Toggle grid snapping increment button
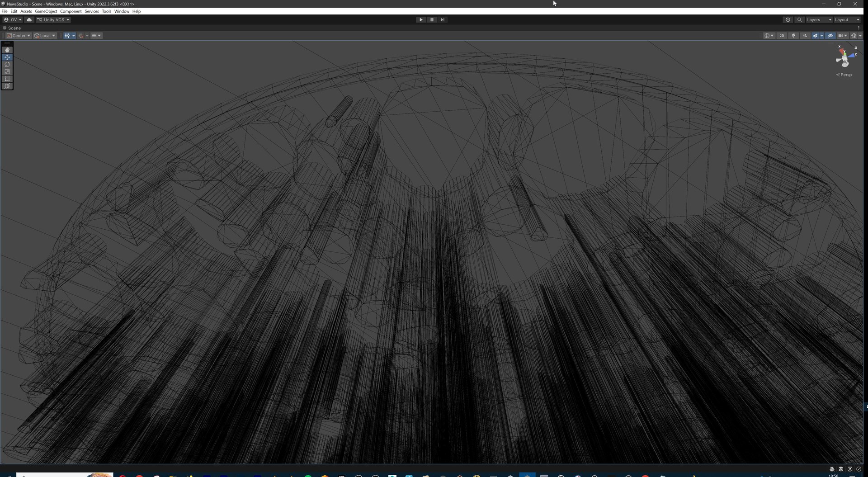Viewport: 868px width, 477px height. [x=81, y=36]
